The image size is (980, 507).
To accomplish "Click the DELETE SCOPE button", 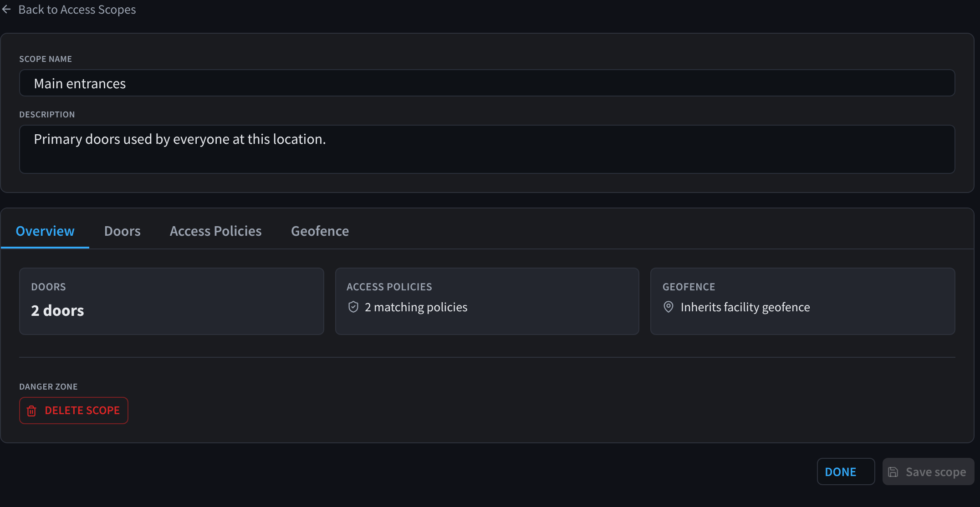I will [x=74, y=411].
